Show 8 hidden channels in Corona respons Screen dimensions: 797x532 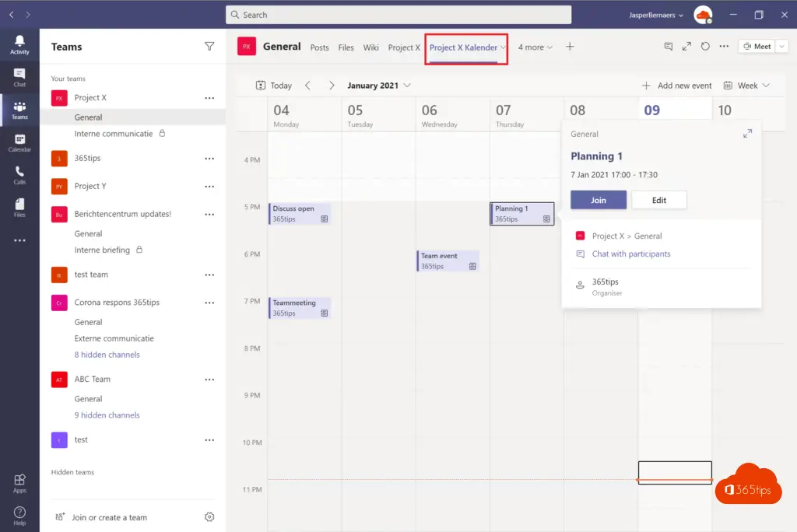click(107, 355)
